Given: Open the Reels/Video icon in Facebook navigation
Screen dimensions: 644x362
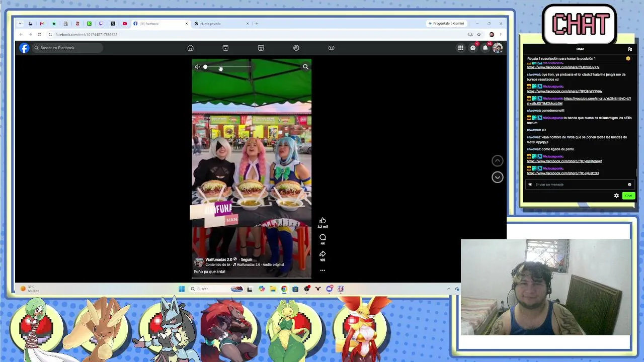Looking at the screenshot, I should point(225,48).
